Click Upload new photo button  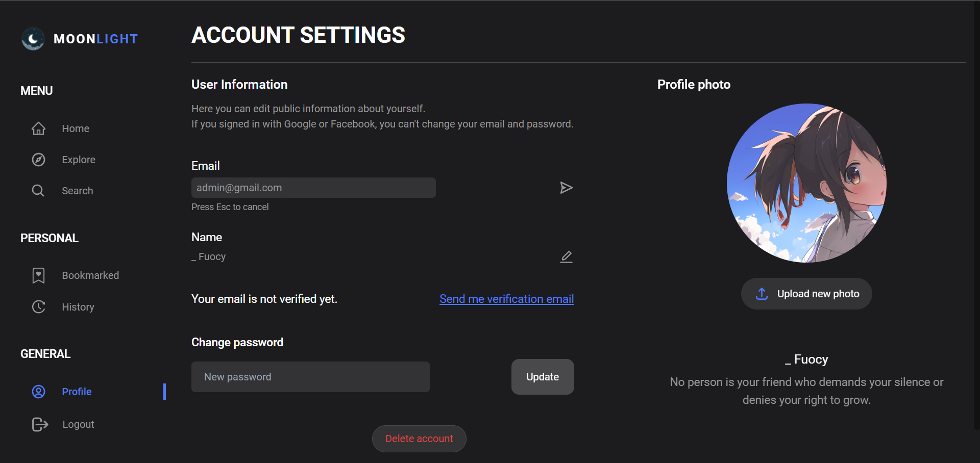click(x=806, y=294)
